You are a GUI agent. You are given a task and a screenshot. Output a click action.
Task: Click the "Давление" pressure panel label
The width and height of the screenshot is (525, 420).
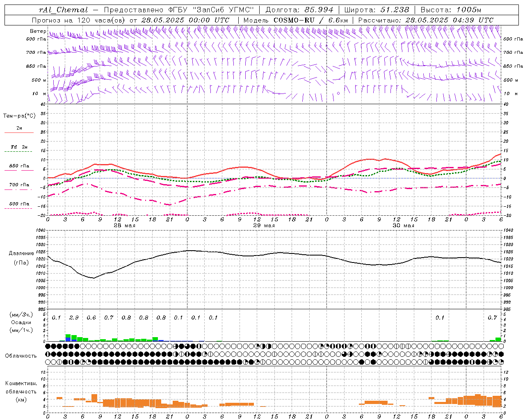click(x=21, y=253)
